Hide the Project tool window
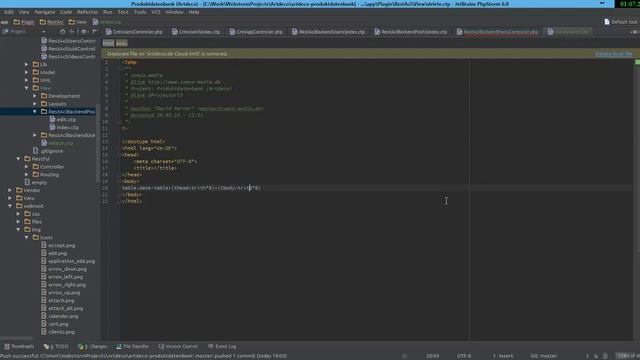 click(95, 31)
